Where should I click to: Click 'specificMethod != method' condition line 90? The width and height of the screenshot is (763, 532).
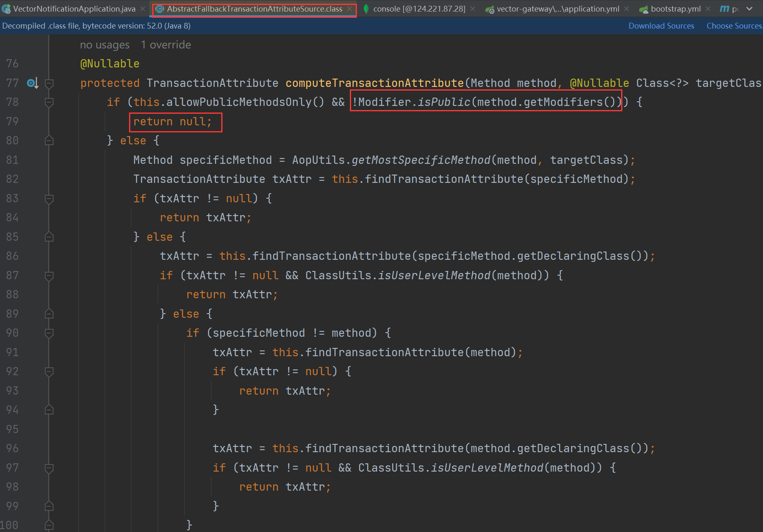click(x=292, y=333)
